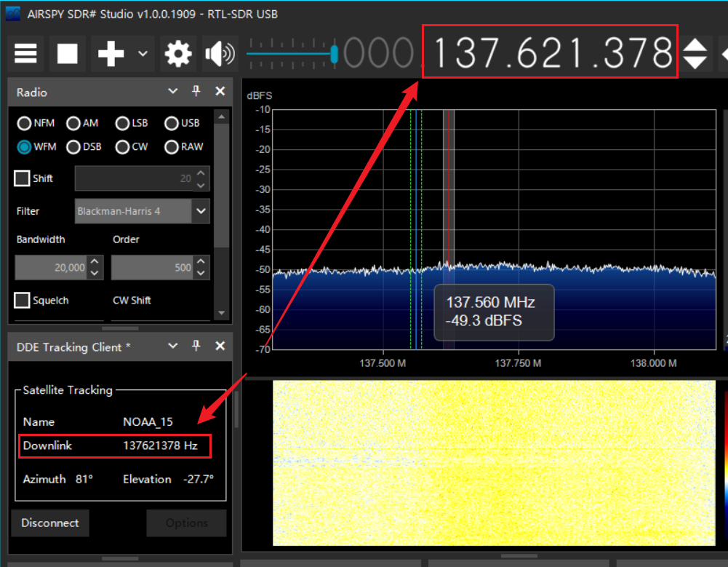Select the NFM demodulation mode
The height and width of the screenshot is (567, 728).
click(x=24, y=123)
